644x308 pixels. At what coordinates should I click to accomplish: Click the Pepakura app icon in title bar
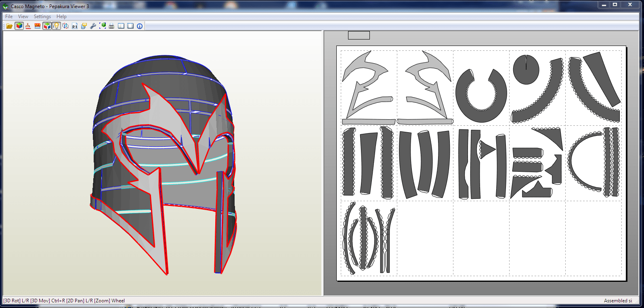5,6
